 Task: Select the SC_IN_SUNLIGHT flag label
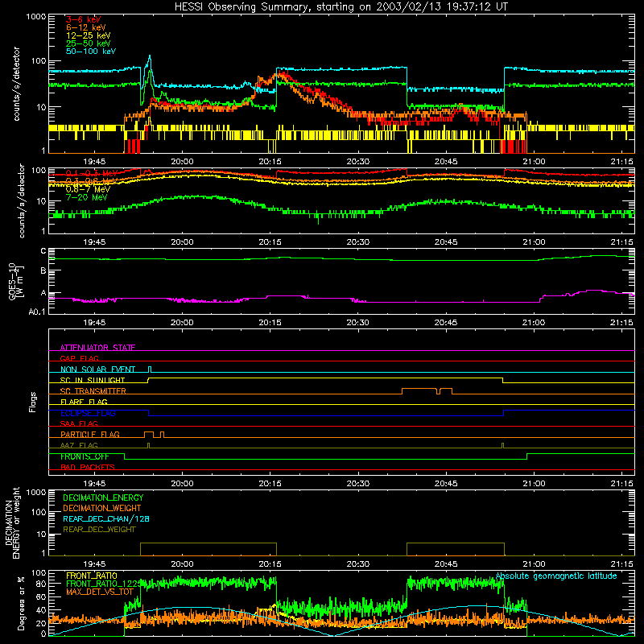[93, 380]
